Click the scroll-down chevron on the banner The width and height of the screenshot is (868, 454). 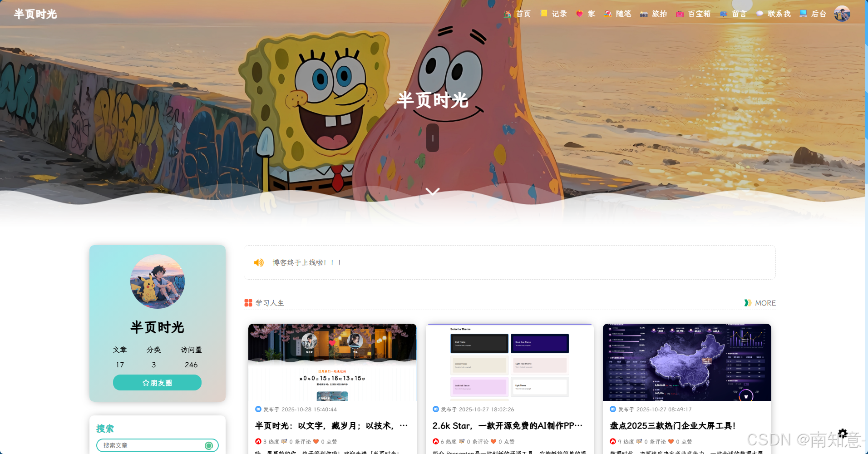pyautogui.click(x=433, y=192)
